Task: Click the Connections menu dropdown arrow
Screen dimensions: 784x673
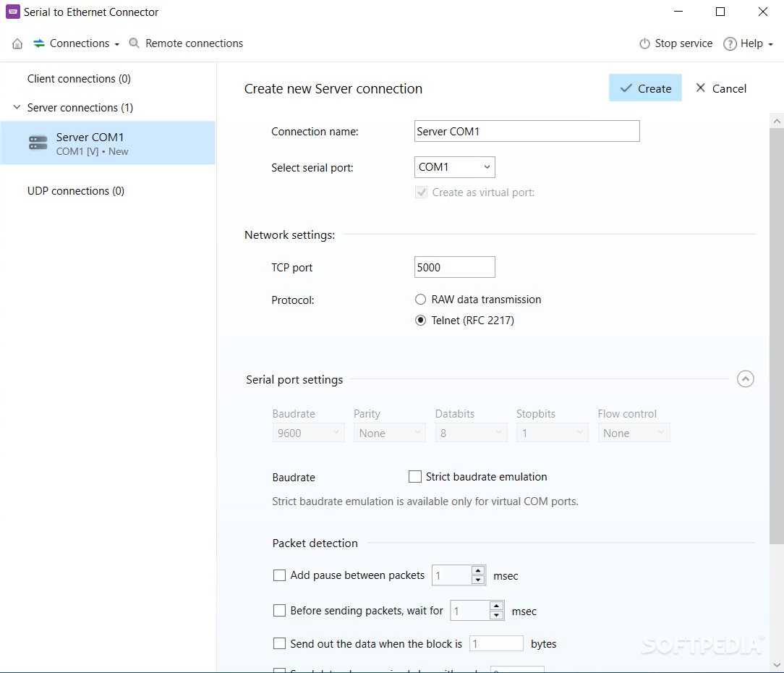Action: (117, 45)
